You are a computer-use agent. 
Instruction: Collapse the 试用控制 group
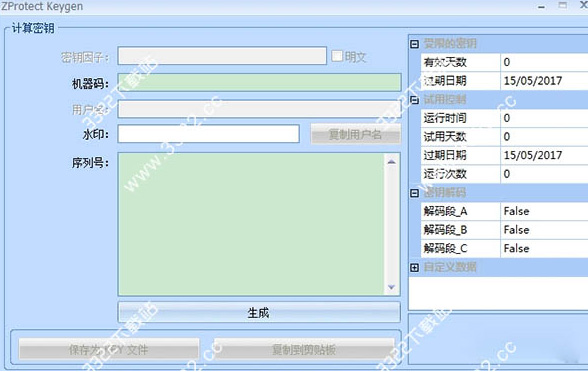tap(414, 100)
